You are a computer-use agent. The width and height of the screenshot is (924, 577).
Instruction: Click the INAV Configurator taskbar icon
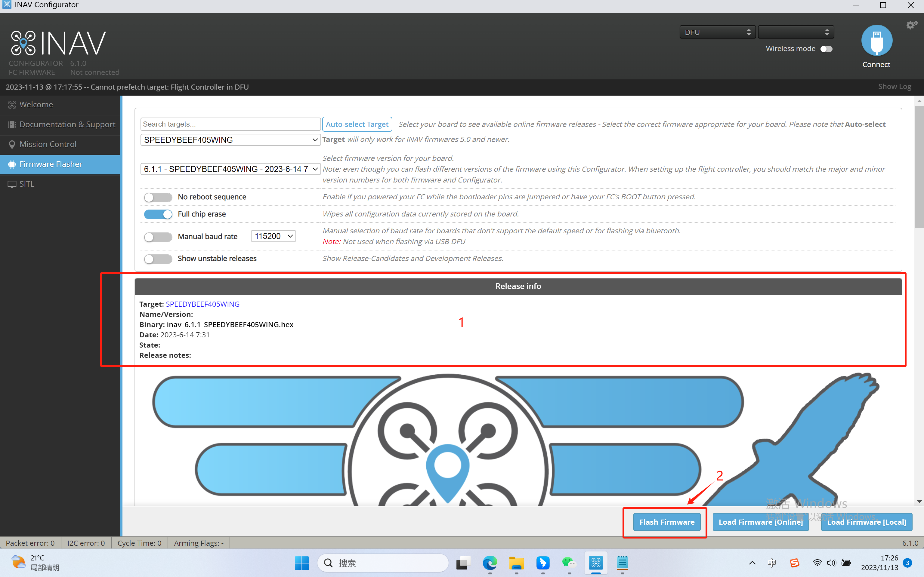tap(596, 563)
